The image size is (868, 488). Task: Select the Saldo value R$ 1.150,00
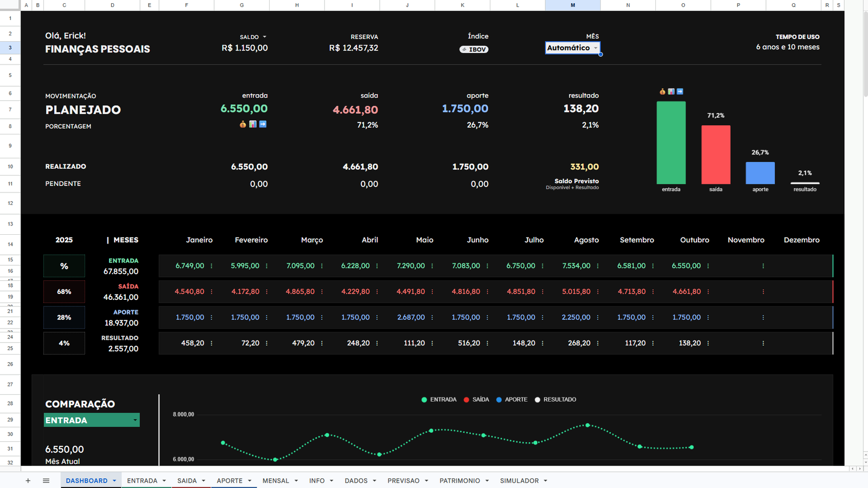click(245, 48)
